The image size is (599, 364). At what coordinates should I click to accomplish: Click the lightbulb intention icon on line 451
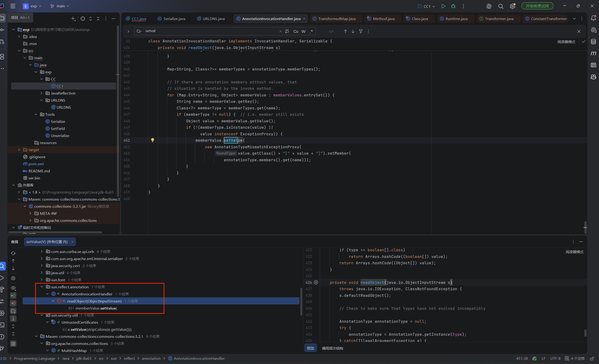point(152,140)
